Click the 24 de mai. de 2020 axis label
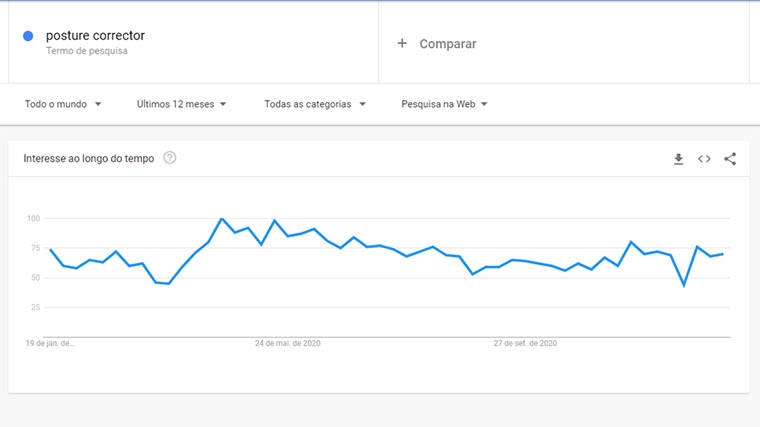 [x=287, y=343]
